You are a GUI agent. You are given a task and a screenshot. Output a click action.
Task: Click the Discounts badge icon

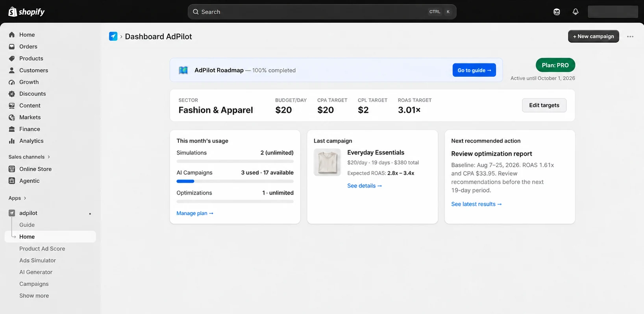tap(12, 94)
